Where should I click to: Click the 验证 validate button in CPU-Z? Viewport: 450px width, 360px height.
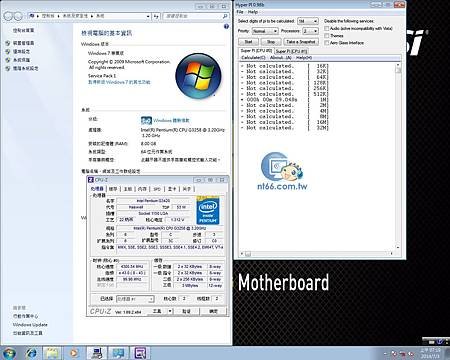coord(187,311)
